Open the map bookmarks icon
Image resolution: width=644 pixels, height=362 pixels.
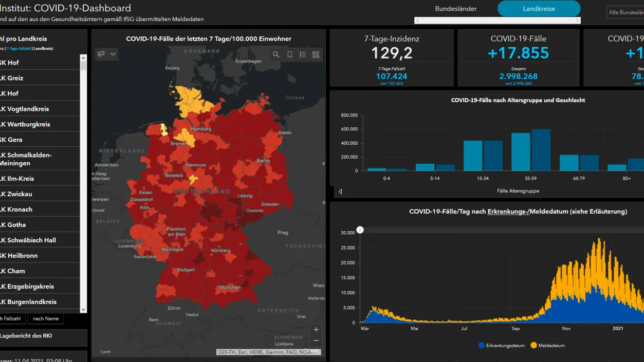click(289, 54)
